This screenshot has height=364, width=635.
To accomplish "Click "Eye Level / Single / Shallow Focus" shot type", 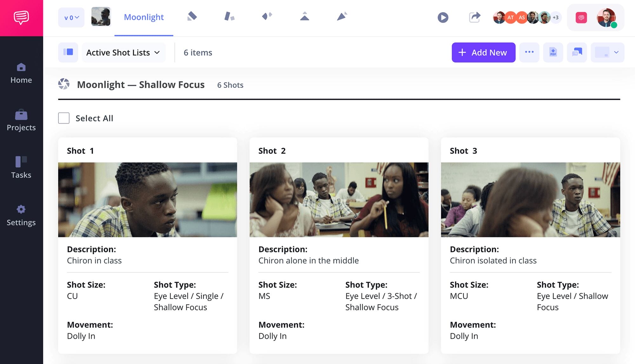I will point(189,302).
